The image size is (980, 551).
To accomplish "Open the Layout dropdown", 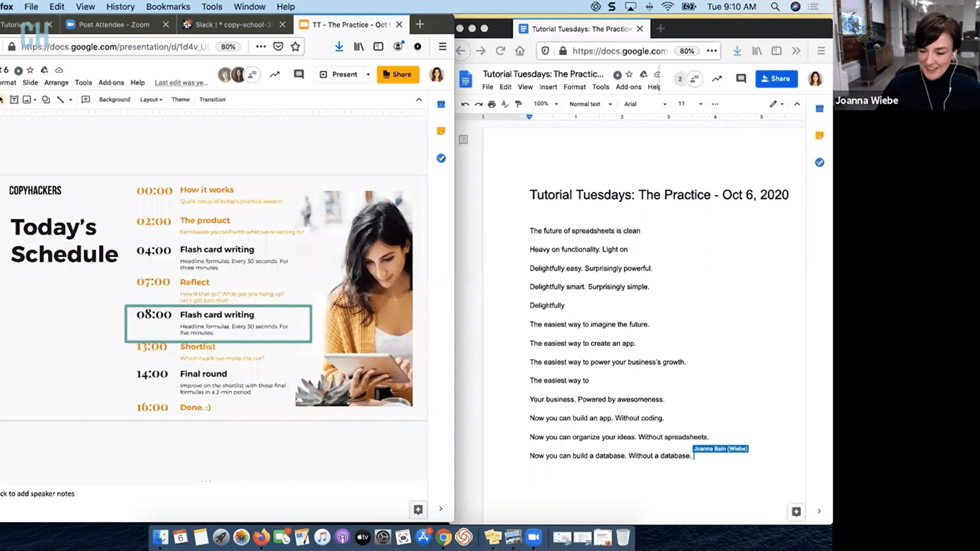I will [x=151, y=99].
